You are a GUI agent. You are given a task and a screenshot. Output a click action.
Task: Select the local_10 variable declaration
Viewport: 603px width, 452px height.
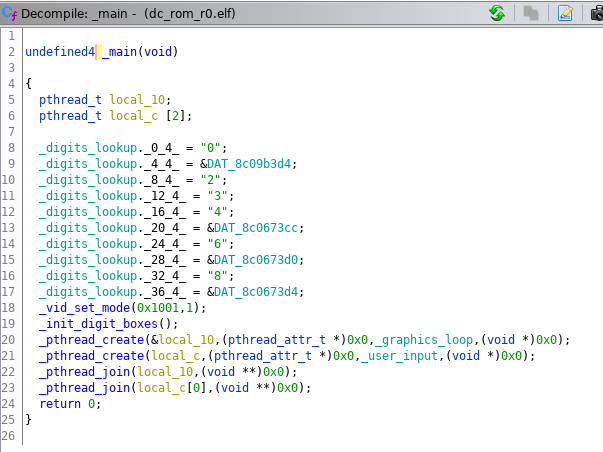click(x=137, y=100)
